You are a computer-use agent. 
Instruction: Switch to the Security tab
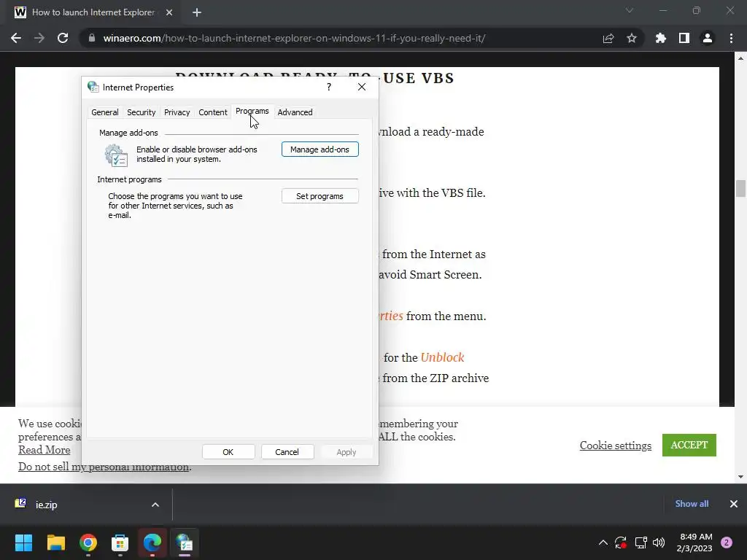point(141,112)
